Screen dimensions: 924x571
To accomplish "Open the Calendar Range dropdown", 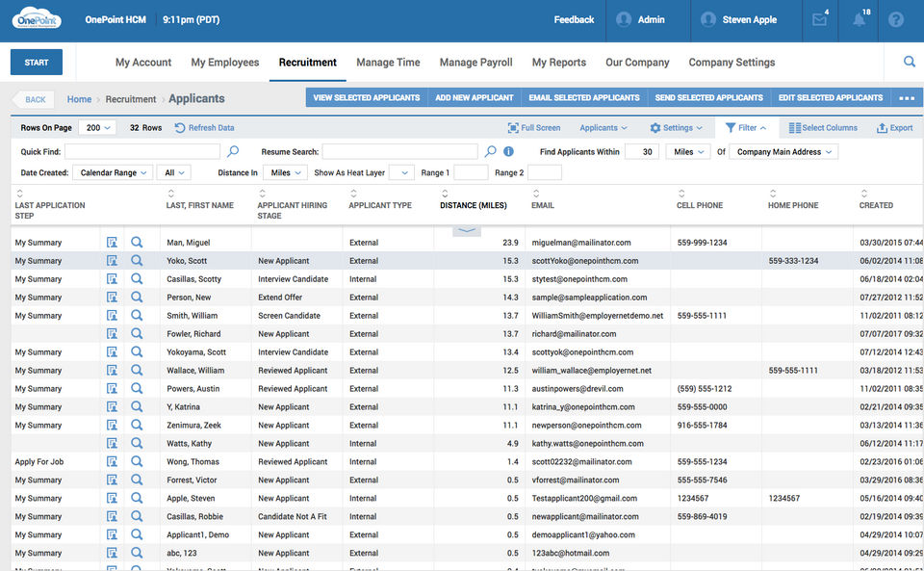I will point(114,172).
